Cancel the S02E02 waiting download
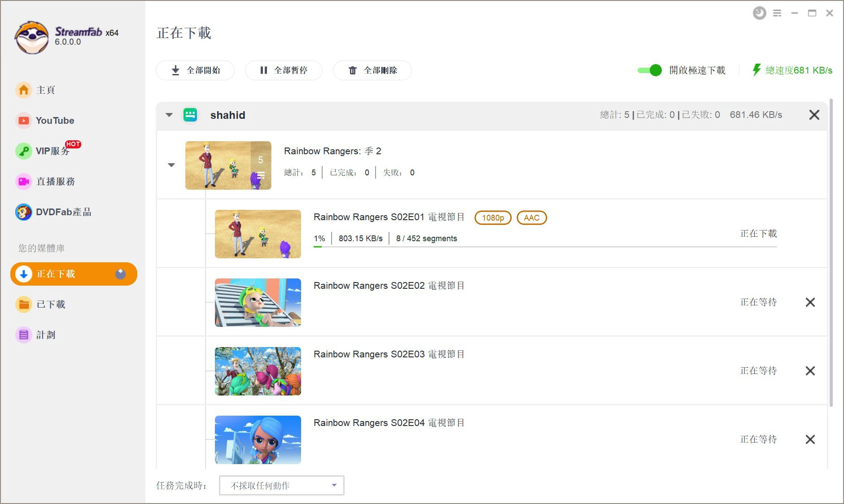Screen dimensions: 844x504 tap(810, 302)
